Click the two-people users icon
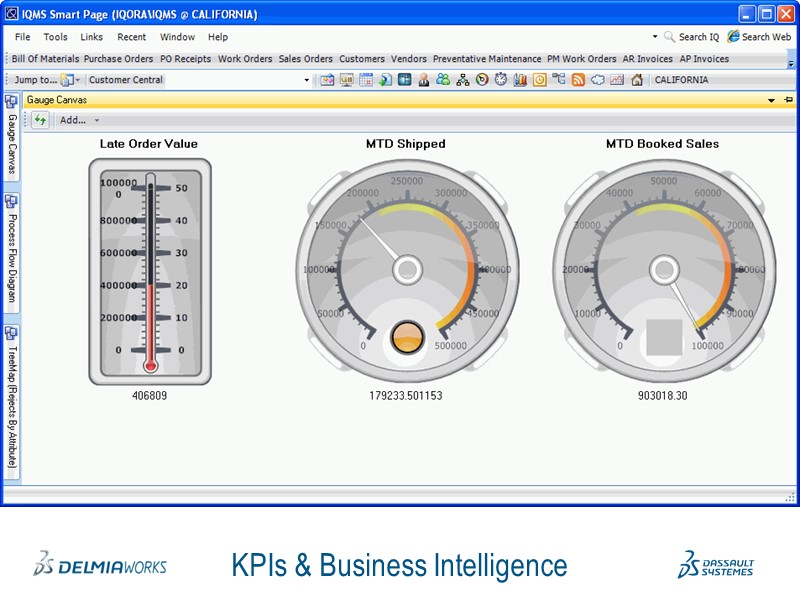 [x=443, y=80]
